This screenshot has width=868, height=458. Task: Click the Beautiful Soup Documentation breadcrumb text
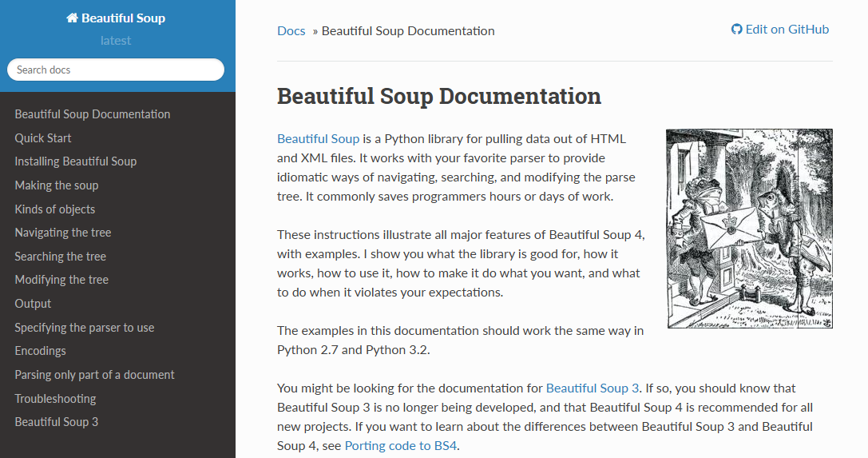[408, 30]
